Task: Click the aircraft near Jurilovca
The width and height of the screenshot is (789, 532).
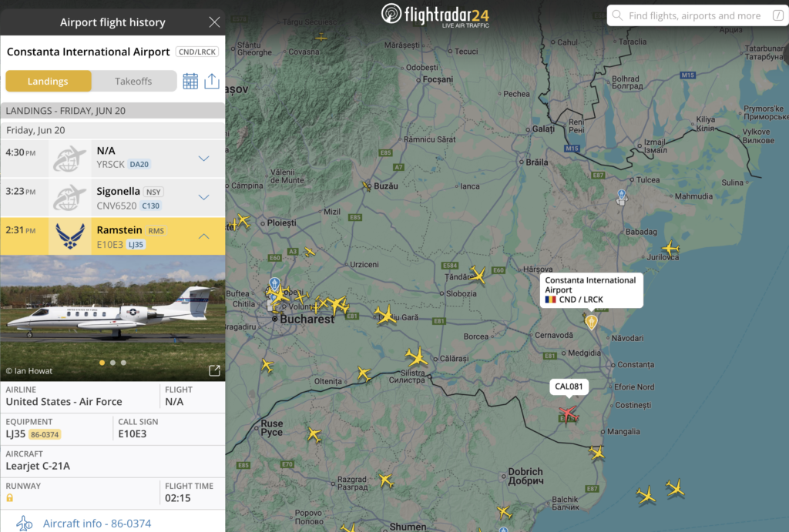Action: click(x=670, y=248)
